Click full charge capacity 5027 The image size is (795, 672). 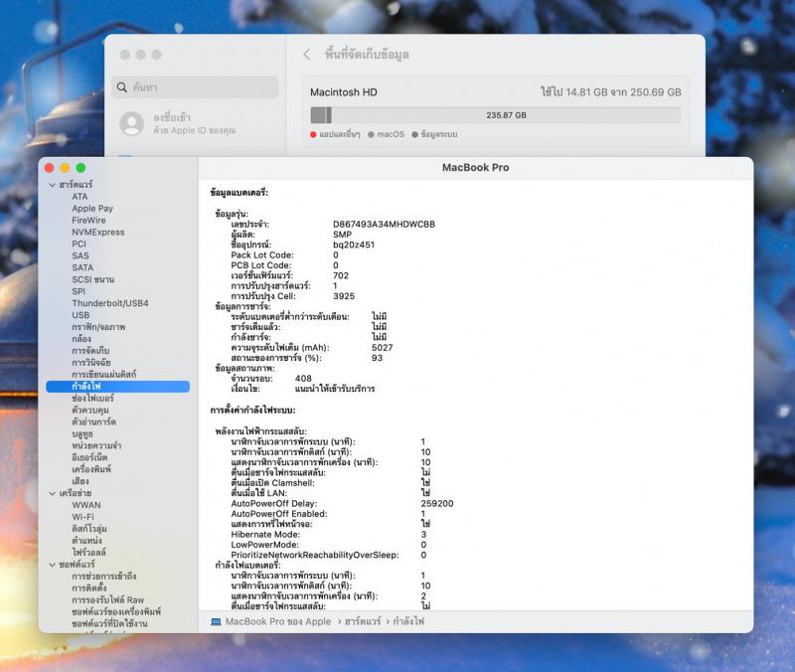(383, 347)
